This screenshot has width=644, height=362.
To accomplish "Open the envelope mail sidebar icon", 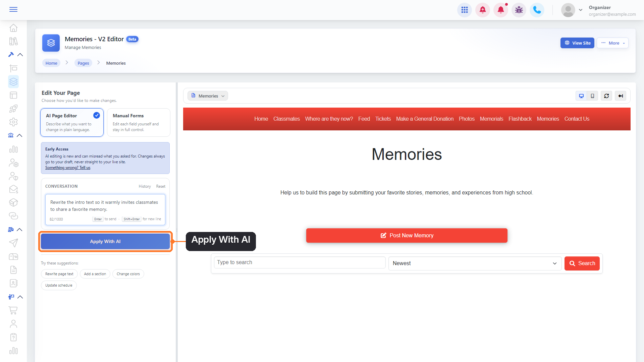I will point(13,189).
